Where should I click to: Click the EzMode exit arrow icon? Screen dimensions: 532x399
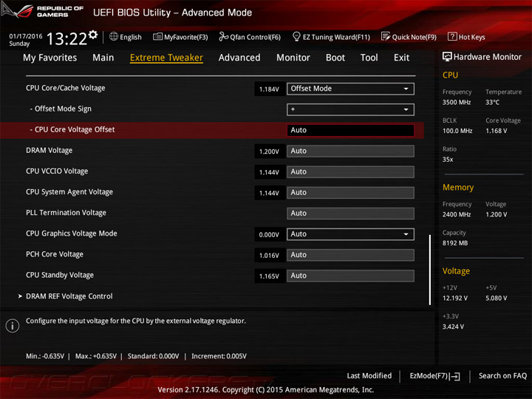point(455,376)
